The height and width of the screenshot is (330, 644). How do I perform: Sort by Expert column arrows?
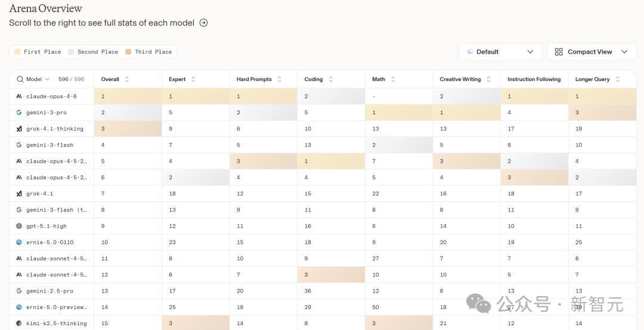193,79
